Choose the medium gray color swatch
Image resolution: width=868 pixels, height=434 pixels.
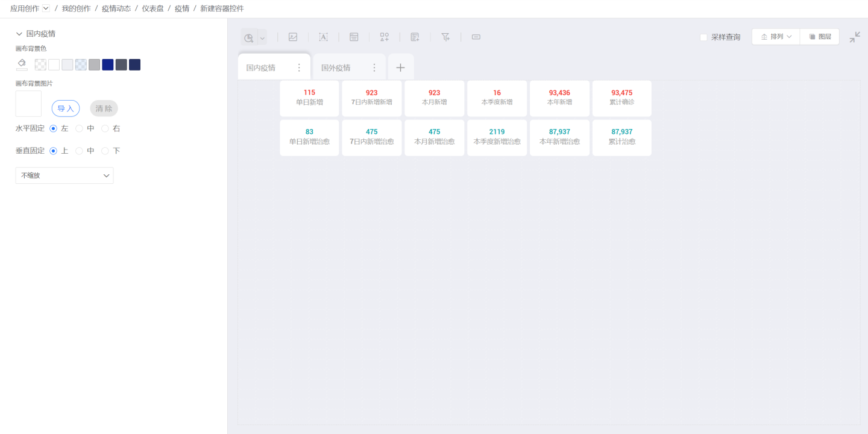pos(94,64)
